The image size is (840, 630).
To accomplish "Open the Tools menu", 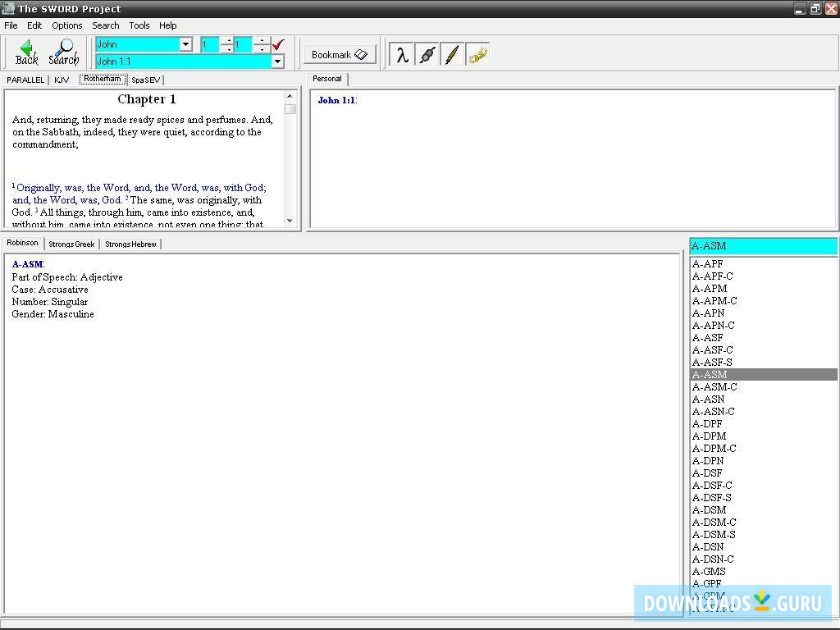I will click(x=139, y=25).
